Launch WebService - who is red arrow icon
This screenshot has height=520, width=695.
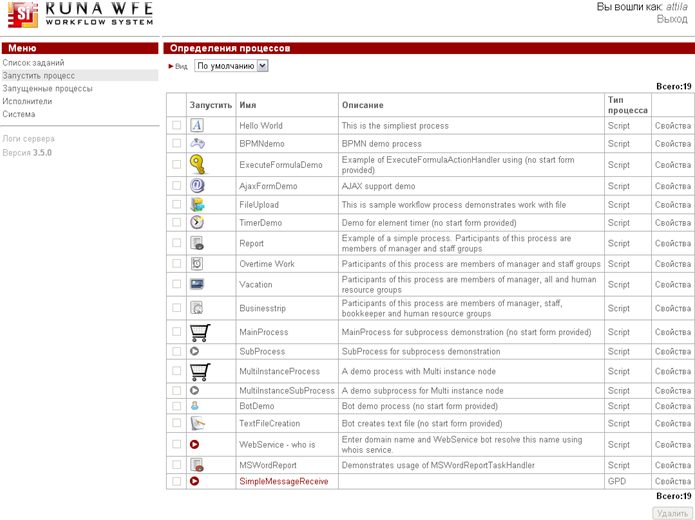(195, 445)
